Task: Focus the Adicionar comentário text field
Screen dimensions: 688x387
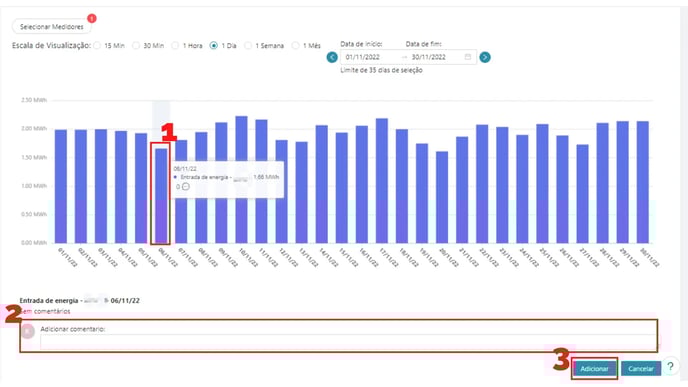Action: point(348,342)
